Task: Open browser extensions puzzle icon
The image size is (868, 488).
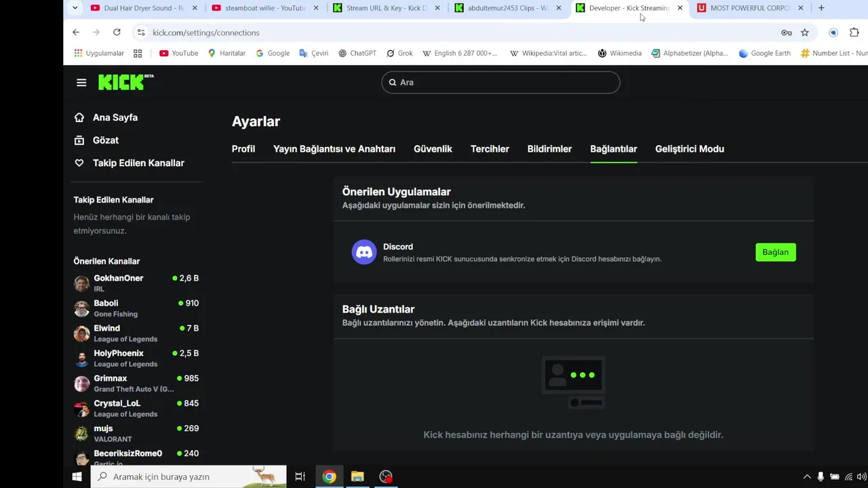Action: 854,32
